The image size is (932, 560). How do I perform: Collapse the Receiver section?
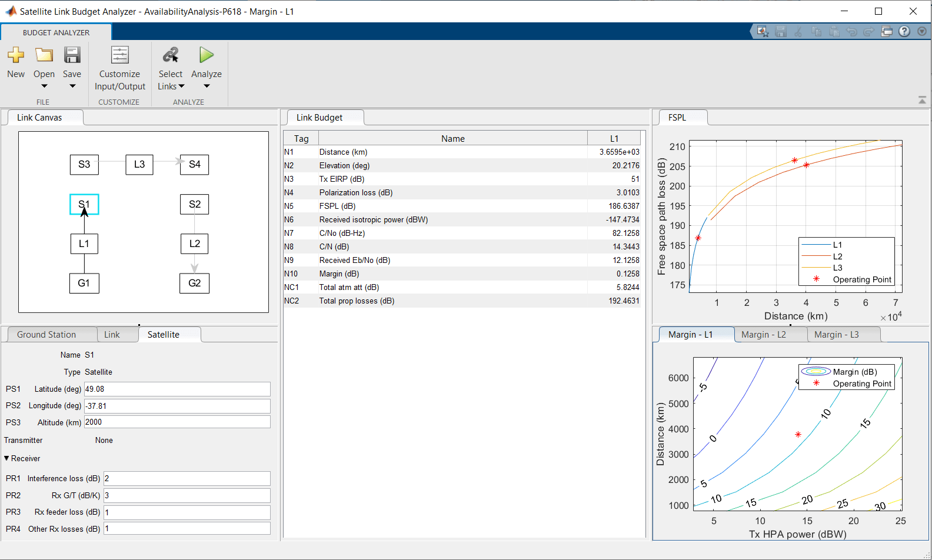coord(7,458)
